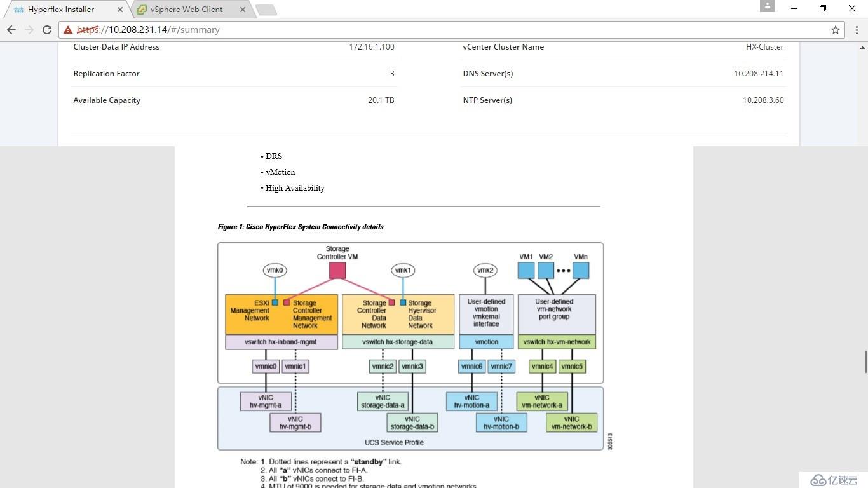Click the vmnic0 box
The height and width of the screenshot is (488, 868).
point(266,366)
